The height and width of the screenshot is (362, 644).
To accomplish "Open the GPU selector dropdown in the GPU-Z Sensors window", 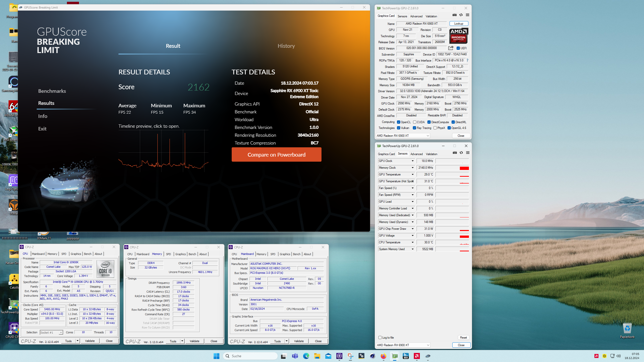I will point(403,345).
